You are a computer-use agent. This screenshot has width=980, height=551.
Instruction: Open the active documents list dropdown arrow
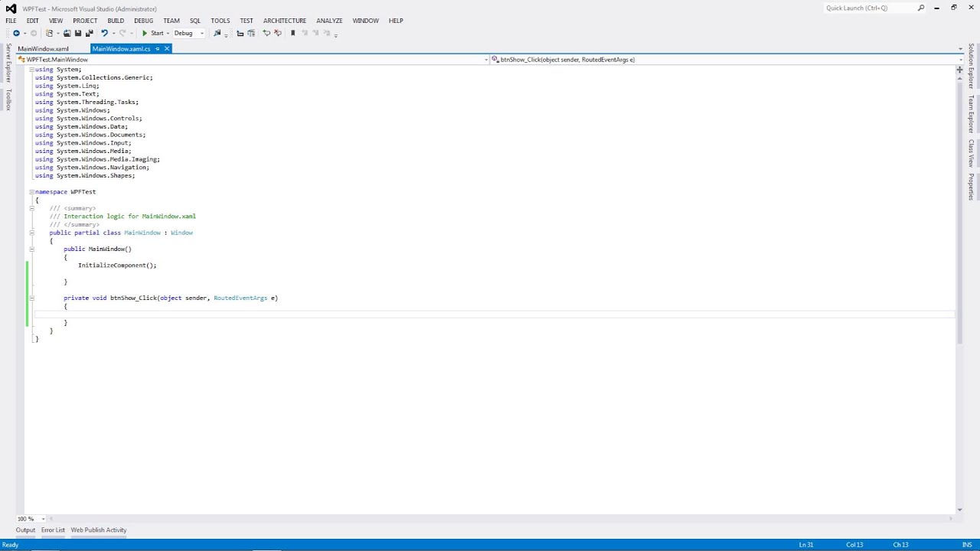(x=960, y=48)
